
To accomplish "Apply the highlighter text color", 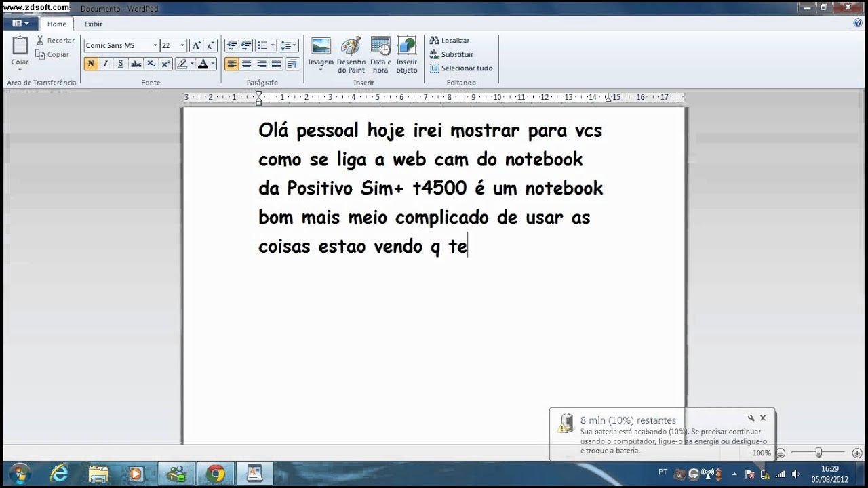I will [182, 64].
